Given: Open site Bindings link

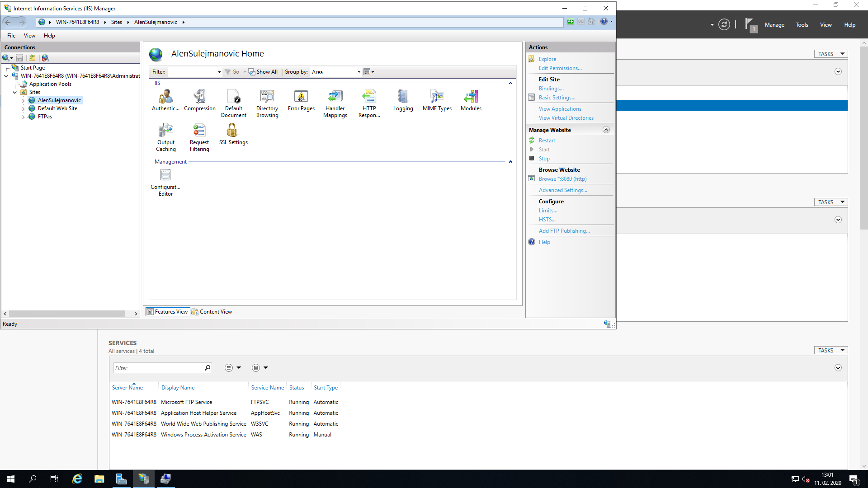Looking at the screenshot, I should click(x=551, y=89).
